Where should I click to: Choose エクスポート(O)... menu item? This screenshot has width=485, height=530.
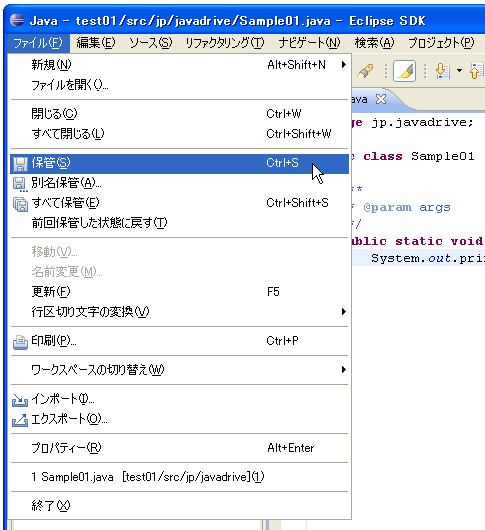(x=179, y=419)
